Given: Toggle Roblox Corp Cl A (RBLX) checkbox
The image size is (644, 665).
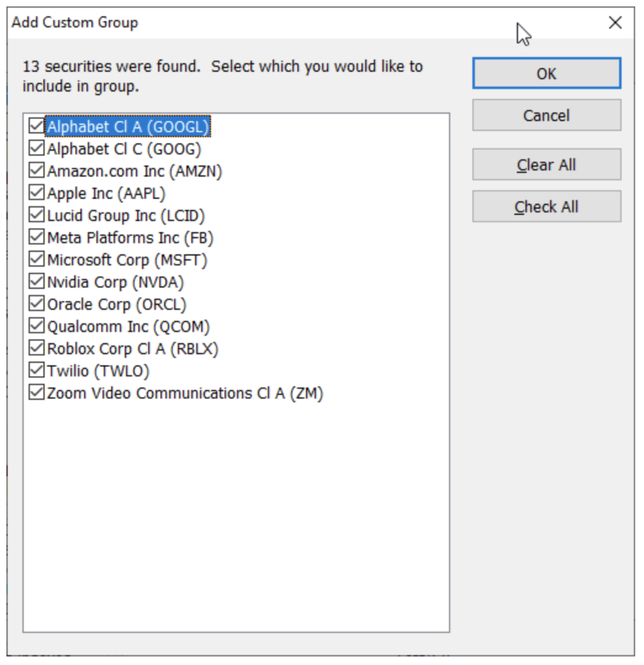Looking at the screenshot, I should 36,348.
